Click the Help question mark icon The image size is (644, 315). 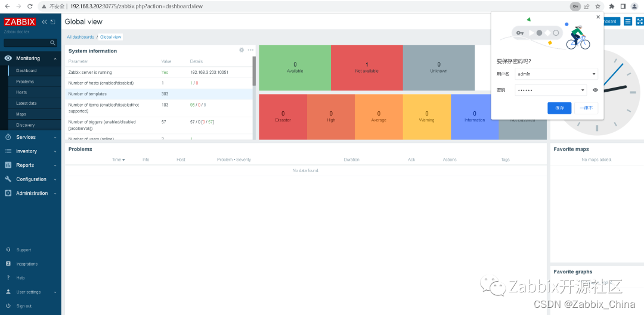pos(8,277)
